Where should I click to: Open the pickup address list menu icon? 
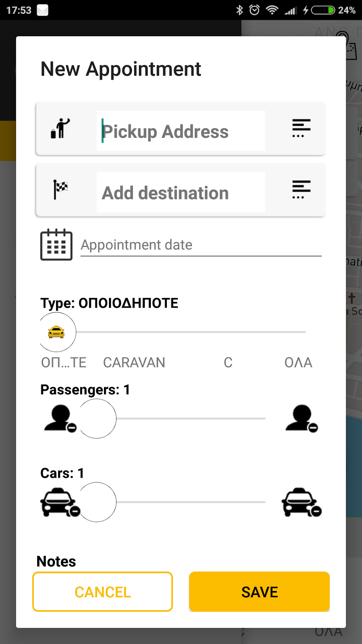pyautogui.click(x=301, y=128)
